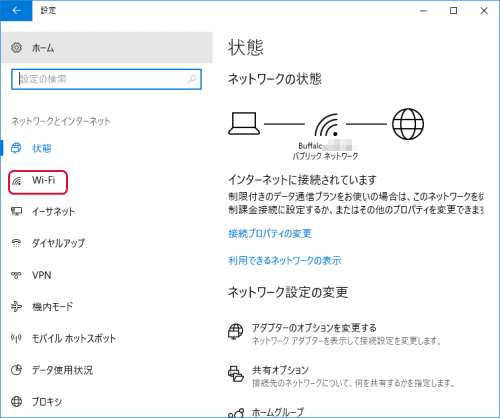Click 接続プロパティの変更 link

point(270,233)
